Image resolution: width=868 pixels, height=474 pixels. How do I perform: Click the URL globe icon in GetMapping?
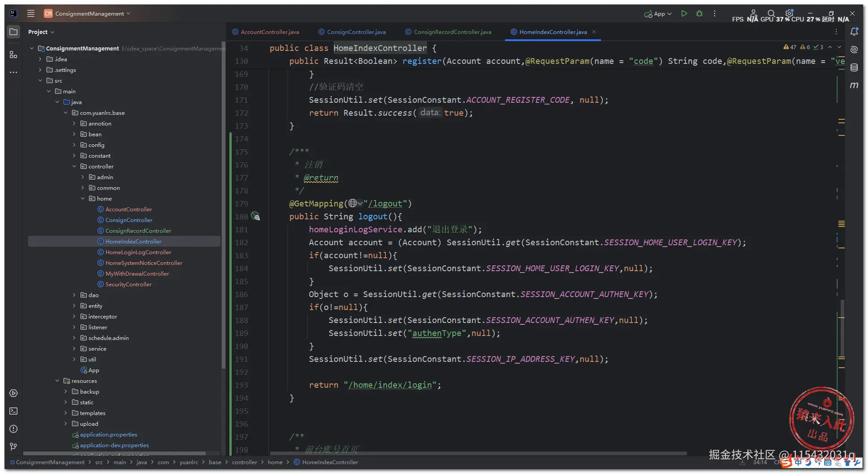(353, 203)
